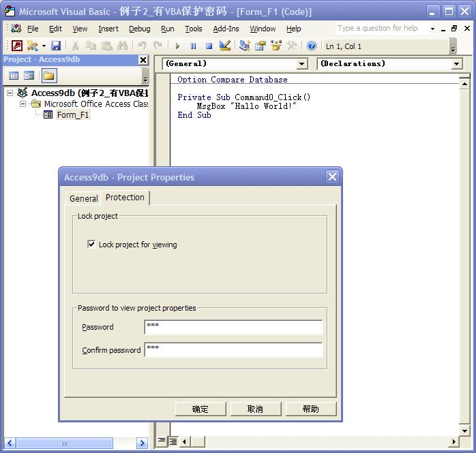Click the Save floppy disk icon
476x453 pixels.
[x=56, y=46]
